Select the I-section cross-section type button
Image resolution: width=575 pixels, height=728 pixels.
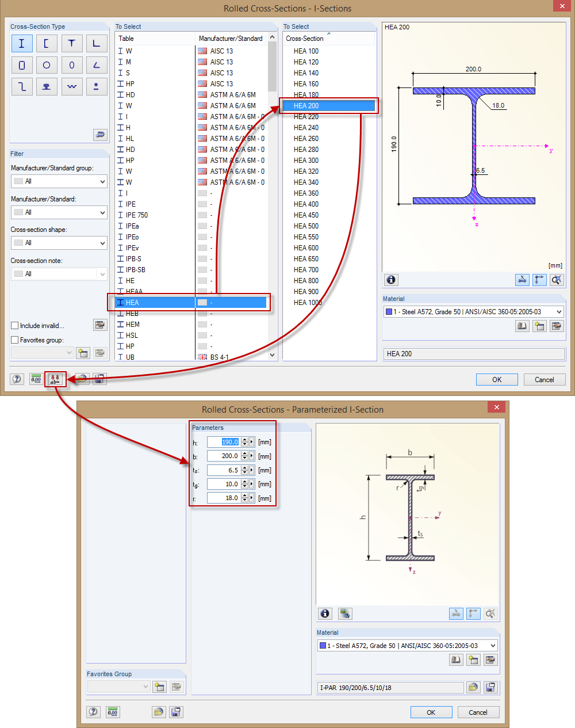22,43
